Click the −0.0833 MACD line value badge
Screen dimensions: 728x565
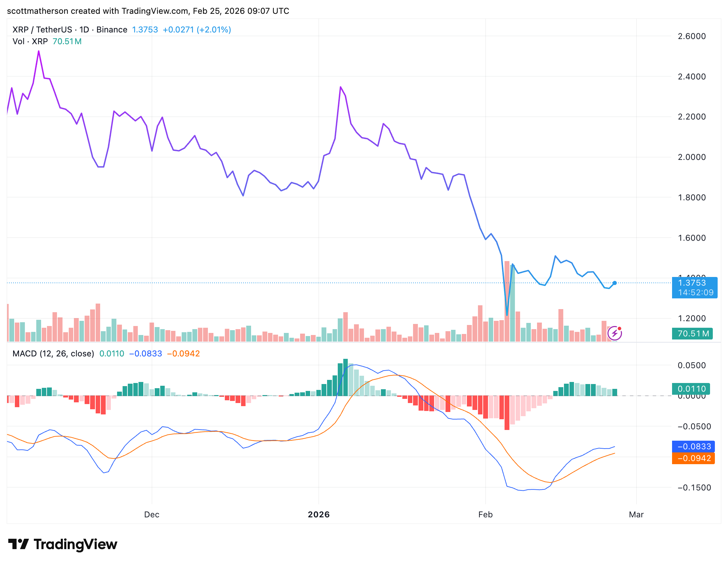point(693,446)
